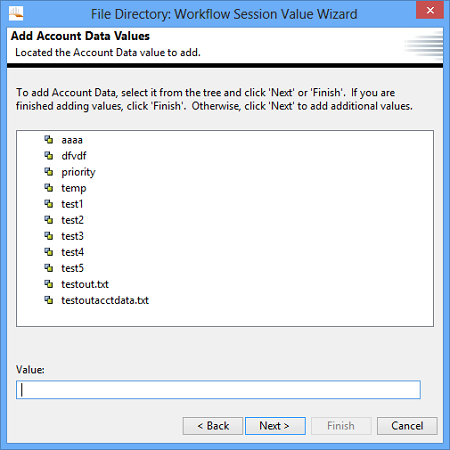Click the priority account data icon
This screenshot has height=450, width=450.
click(49, 172)
